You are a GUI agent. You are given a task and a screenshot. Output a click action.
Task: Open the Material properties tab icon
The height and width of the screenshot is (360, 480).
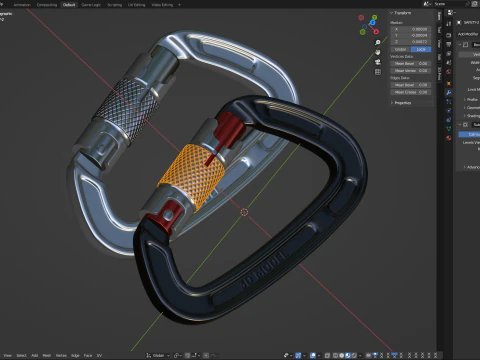click(449, 138)
